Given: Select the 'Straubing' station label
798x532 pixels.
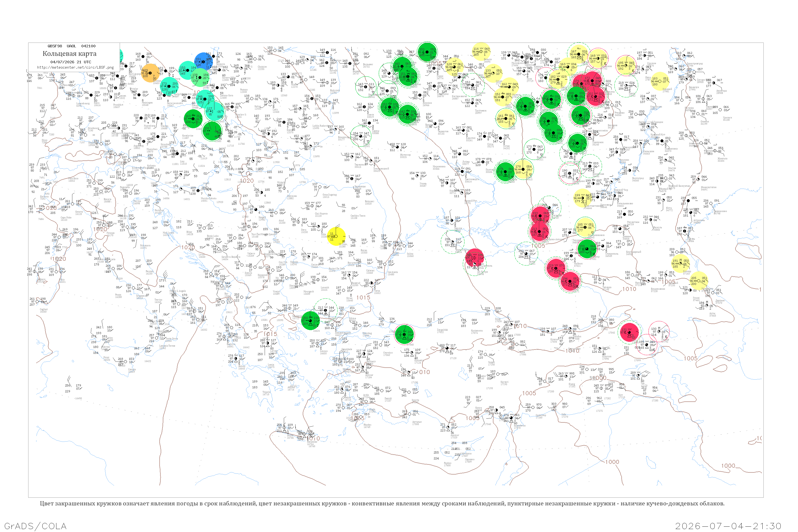Looking at the screenshot, I should 166,145.
